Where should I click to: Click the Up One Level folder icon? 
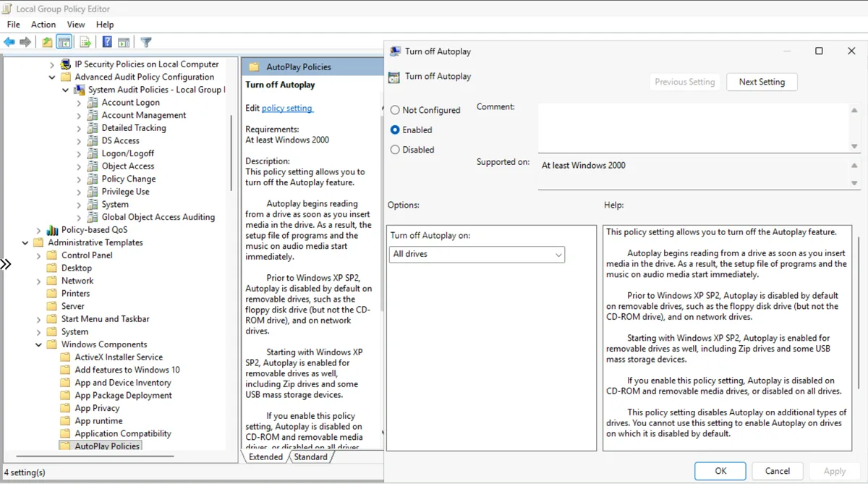coord(47,42)
